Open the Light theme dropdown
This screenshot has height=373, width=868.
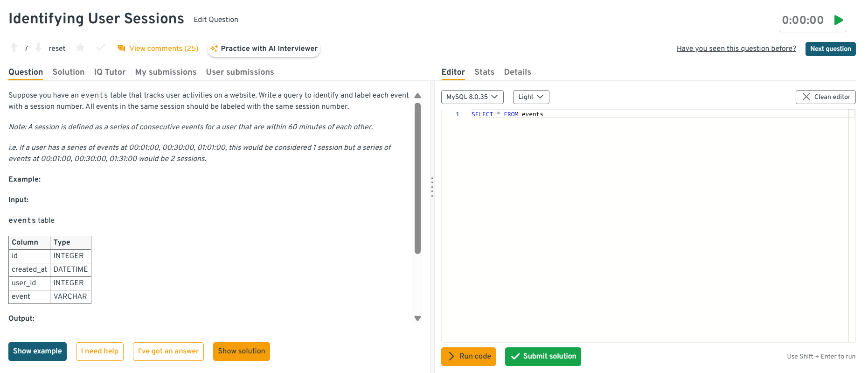(x=531, y=97)
